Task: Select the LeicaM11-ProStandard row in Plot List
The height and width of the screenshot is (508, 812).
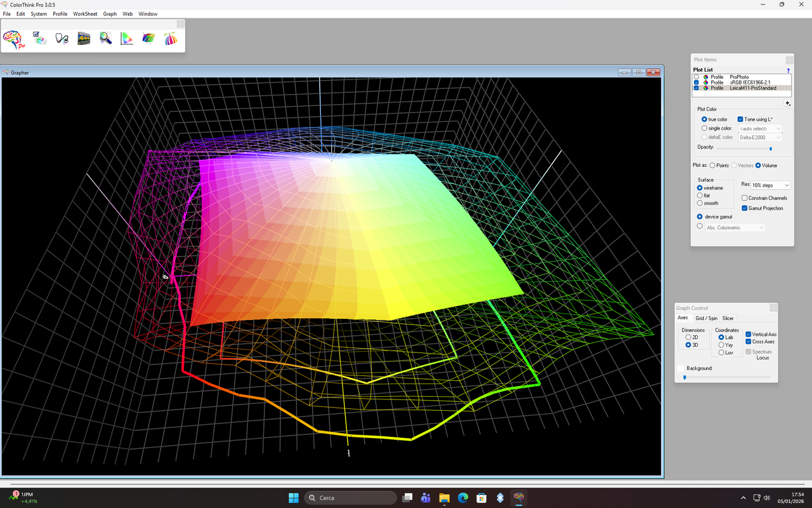Action: [x=743, y=88]
